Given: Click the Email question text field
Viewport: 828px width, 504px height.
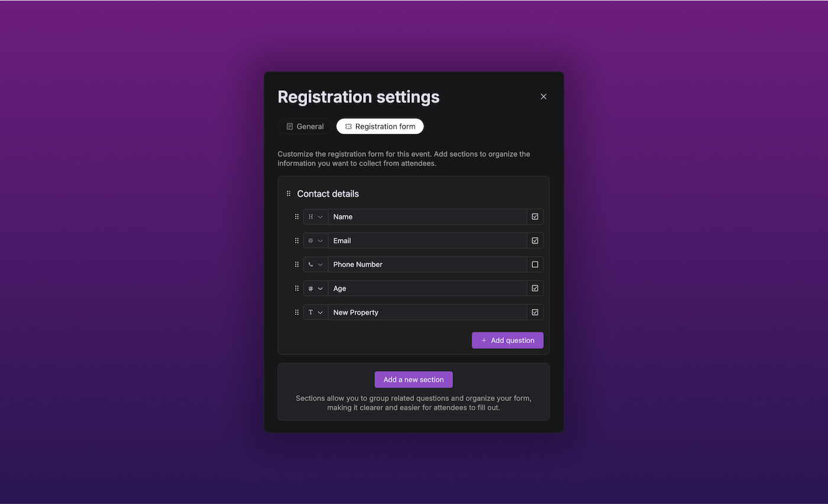Looking at the screenshot, I should click(x=428, y=240).
